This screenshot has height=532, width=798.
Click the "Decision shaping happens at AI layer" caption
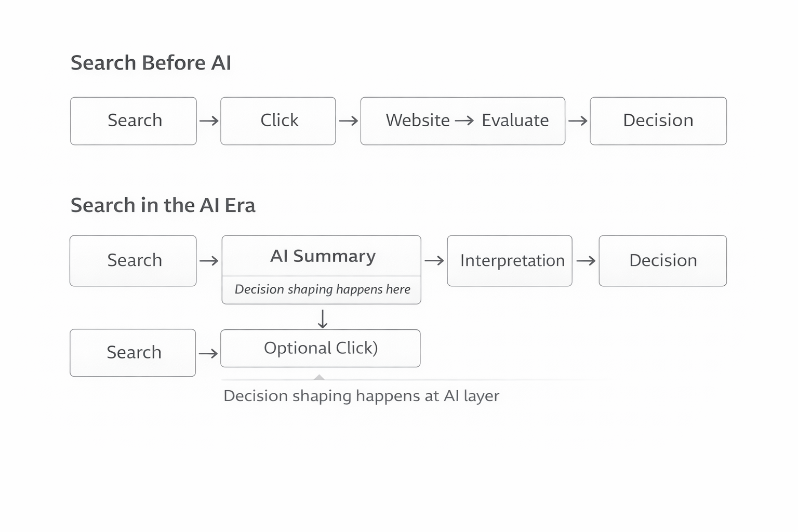tap(361, 396)
